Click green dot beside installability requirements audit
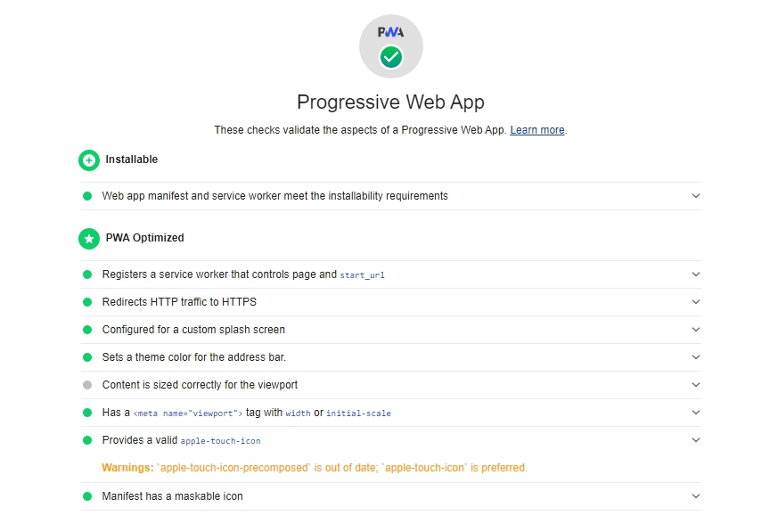 (x=87, y=196)
